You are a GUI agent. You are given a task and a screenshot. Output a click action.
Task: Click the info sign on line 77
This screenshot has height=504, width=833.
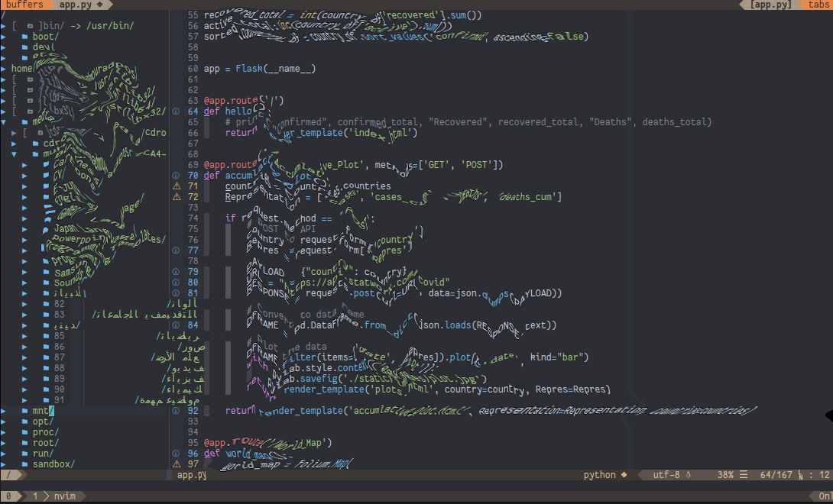click(x=176, y=250)
